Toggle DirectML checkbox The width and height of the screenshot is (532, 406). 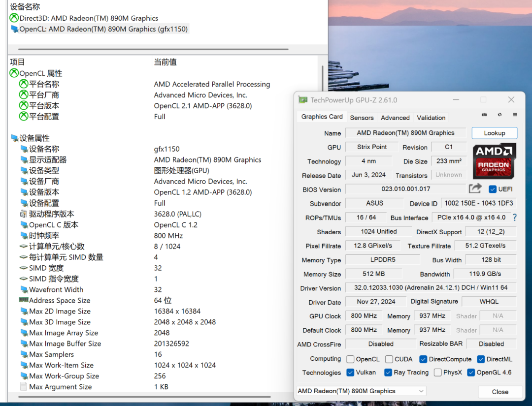(x=481, y=359)
